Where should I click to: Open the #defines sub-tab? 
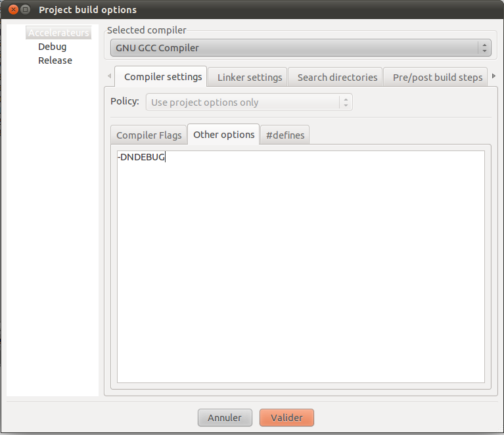click(x=285, y=135)
